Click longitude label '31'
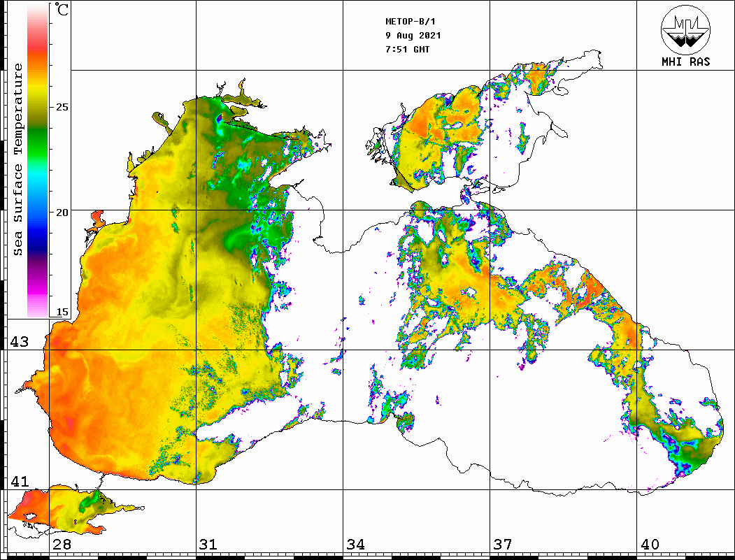The width and height of the screenshot is (735, 560). (208, 544)
